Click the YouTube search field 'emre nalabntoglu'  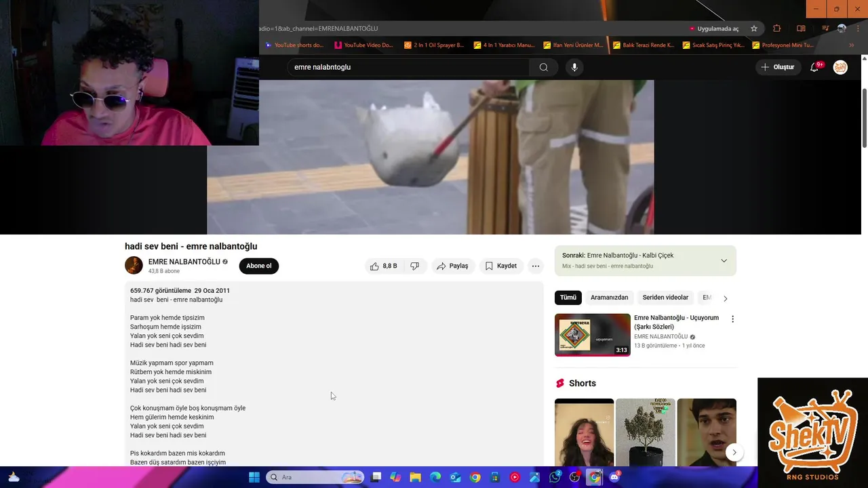point(408,67)
